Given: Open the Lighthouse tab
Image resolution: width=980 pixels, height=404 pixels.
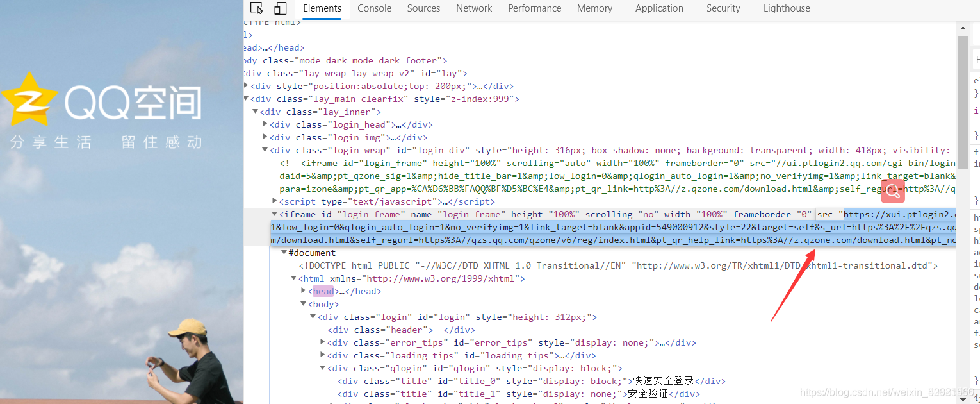Looking at the screenshot, I should pyautogui.click(x=787, y=8).
